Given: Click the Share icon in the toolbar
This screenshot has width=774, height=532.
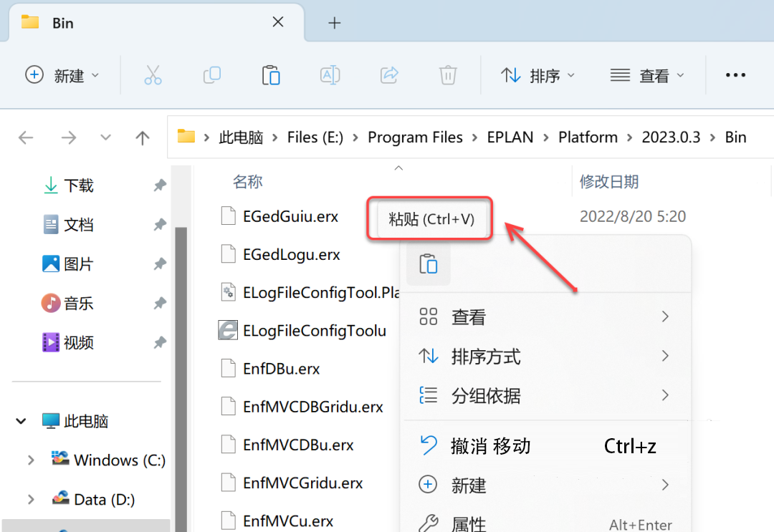Looking at the screenshot, I should (388, 74).
